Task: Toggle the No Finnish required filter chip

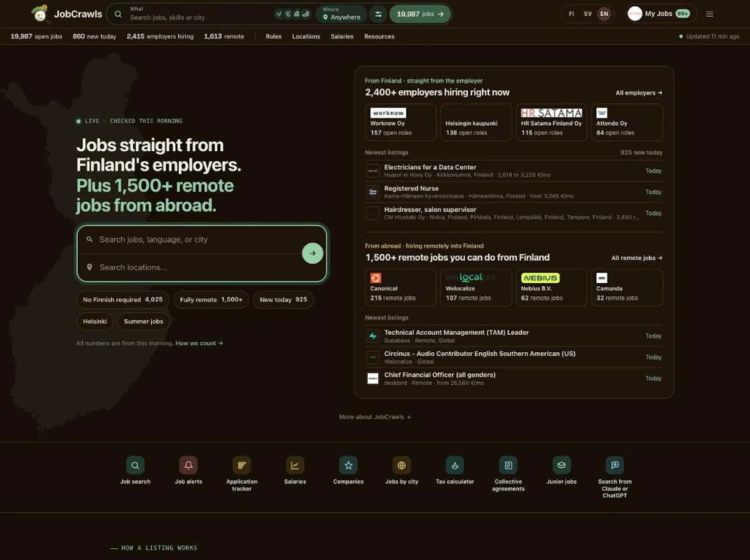Action: point(123,300)
